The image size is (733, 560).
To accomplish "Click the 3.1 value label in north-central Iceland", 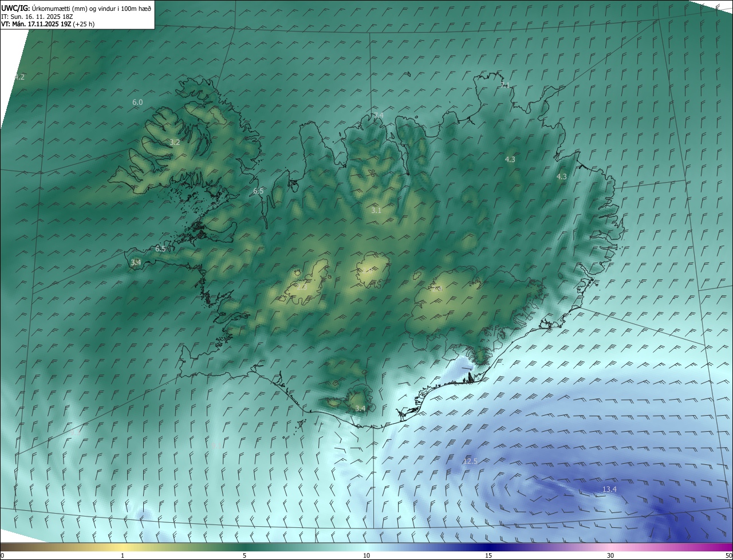I will (376, 211).
